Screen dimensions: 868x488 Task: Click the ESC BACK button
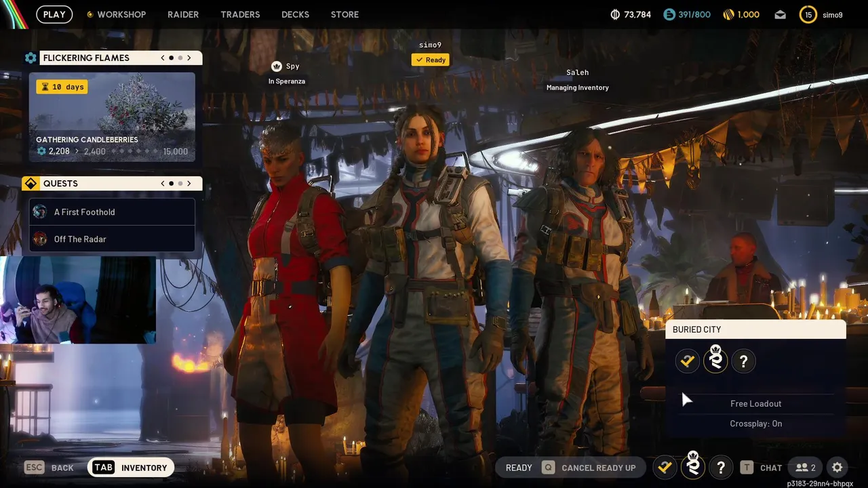(49, 468)
